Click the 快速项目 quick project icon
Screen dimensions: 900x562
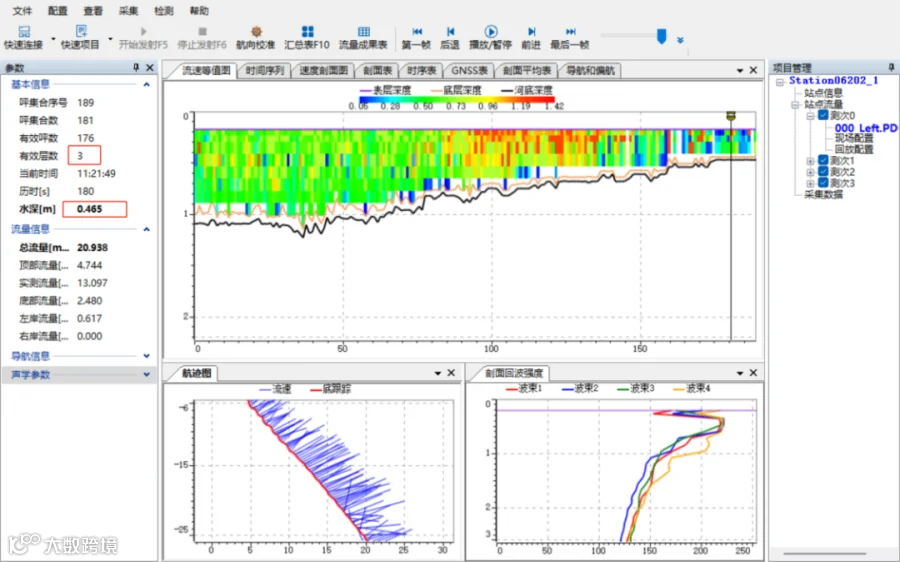click(80, 32)
